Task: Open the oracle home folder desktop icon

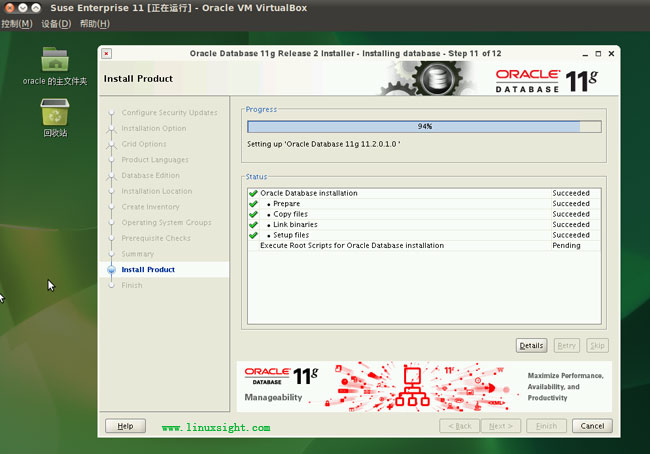Action: click(55, 66)
